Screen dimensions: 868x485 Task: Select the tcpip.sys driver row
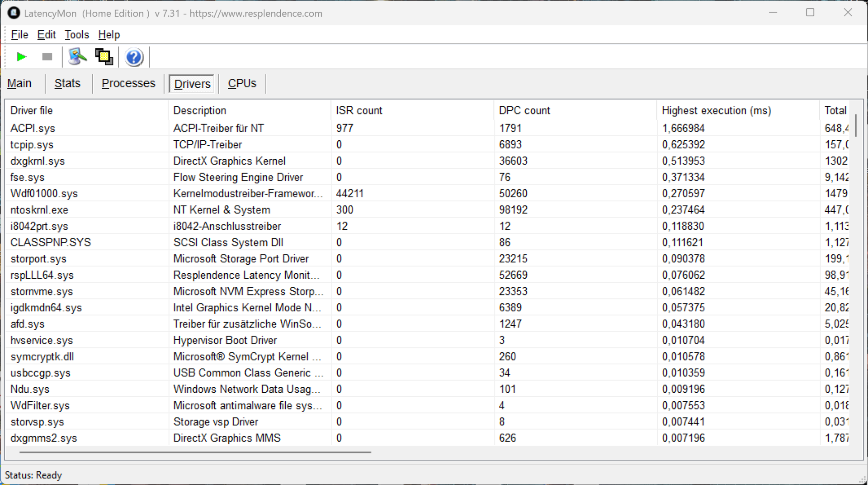[427, 145]
